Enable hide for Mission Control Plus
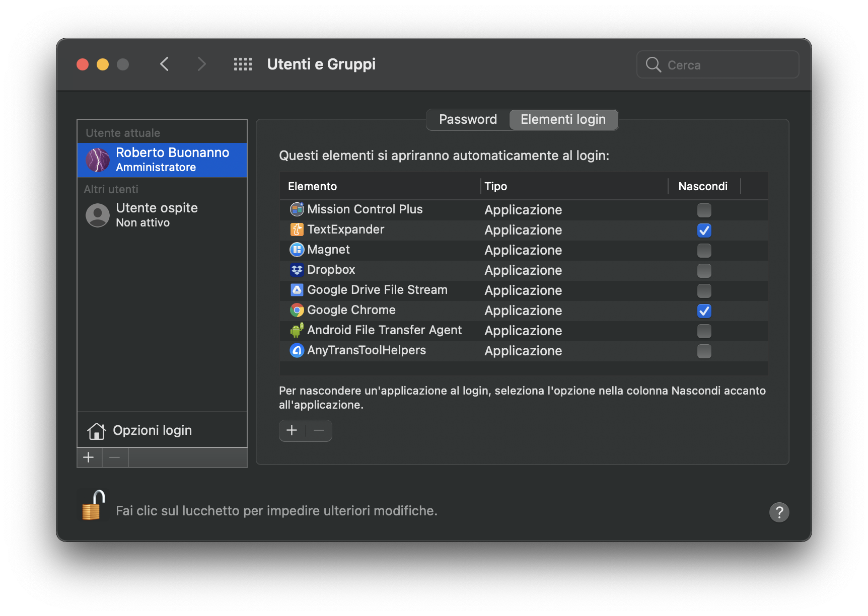The width and height of the screenshot is (868, 616). coord(704,210)
